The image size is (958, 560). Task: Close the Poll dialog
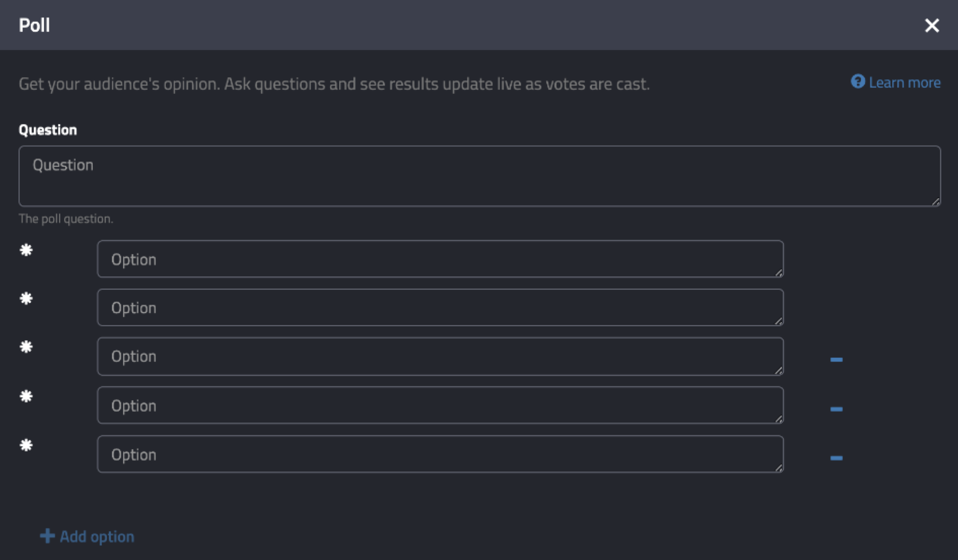(932, 25)
